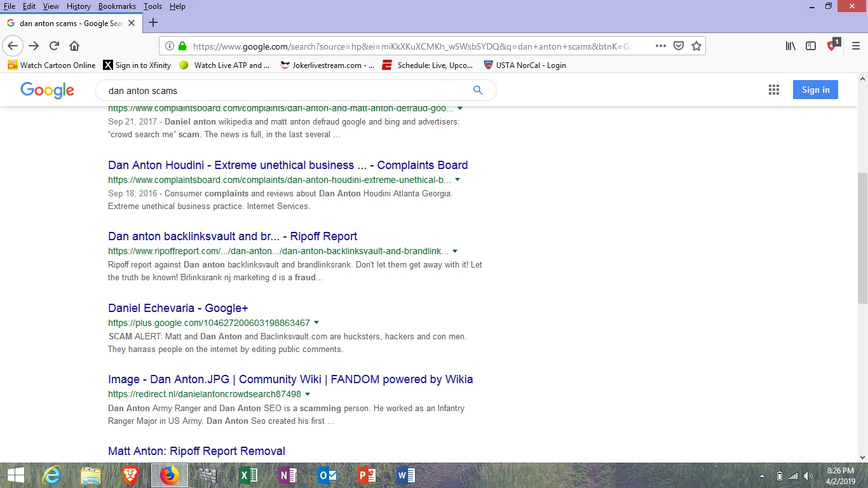868x488 pixels.
Task: Open the Windows Start menu
Action: [x=16, y=475]
